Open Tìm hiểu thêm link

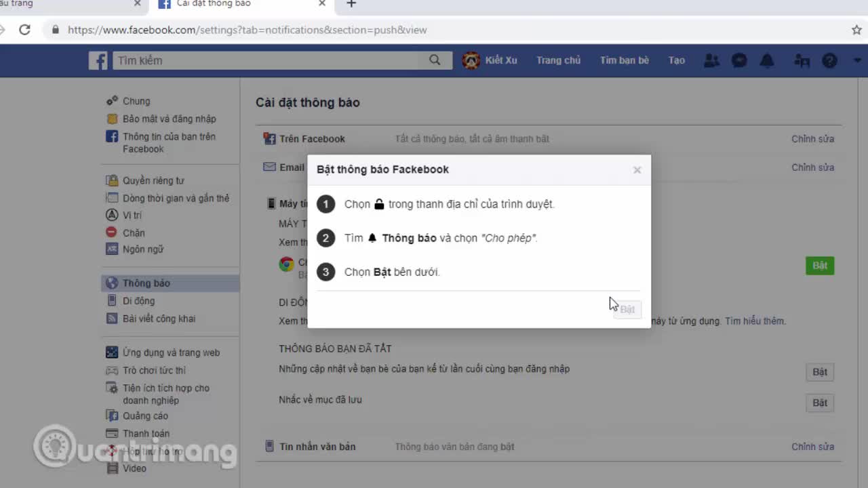[755, 321]
